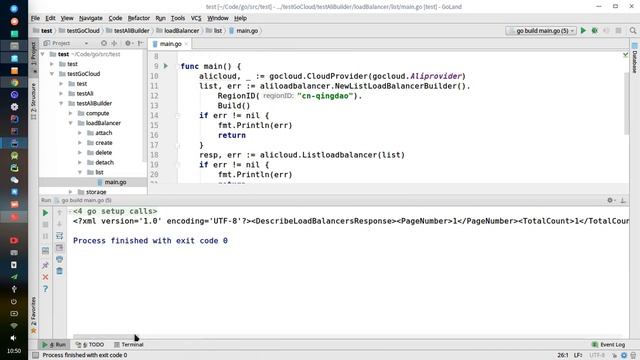Viewport: 640px width, 360px height.
Task: Hide the Run panel with the hide icon
Action: (623, 200)
